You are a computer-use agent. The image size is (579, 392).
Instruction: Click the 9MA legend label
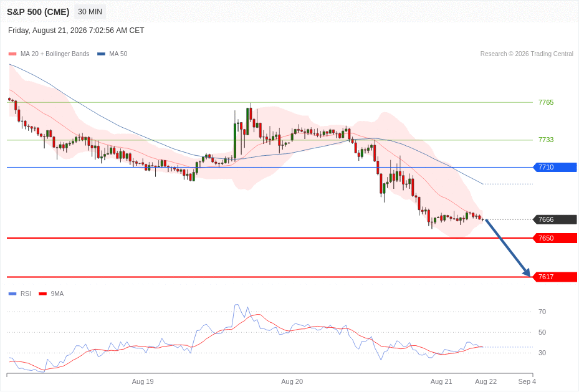point(57,294)
